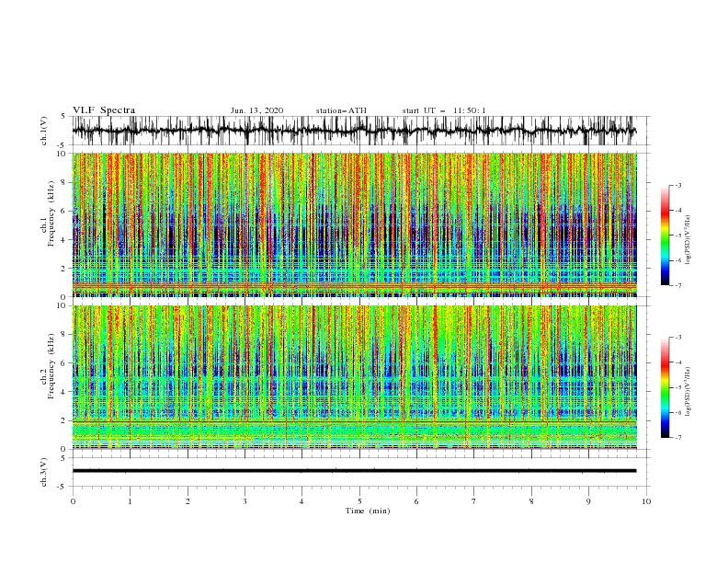The image size is (728, 563).
Task: Click the "station=ATH" header label
Action: pyautogui.click(x=341, y=110)
